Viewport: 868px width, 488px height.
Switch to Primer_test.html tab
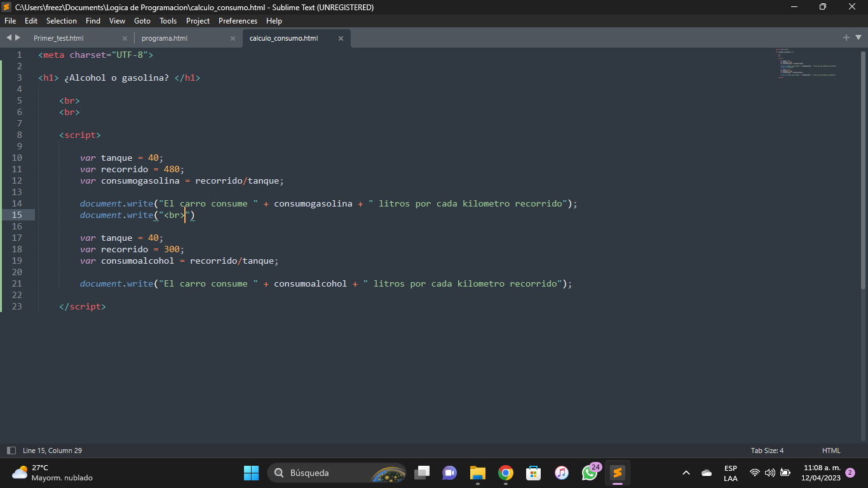58,38
